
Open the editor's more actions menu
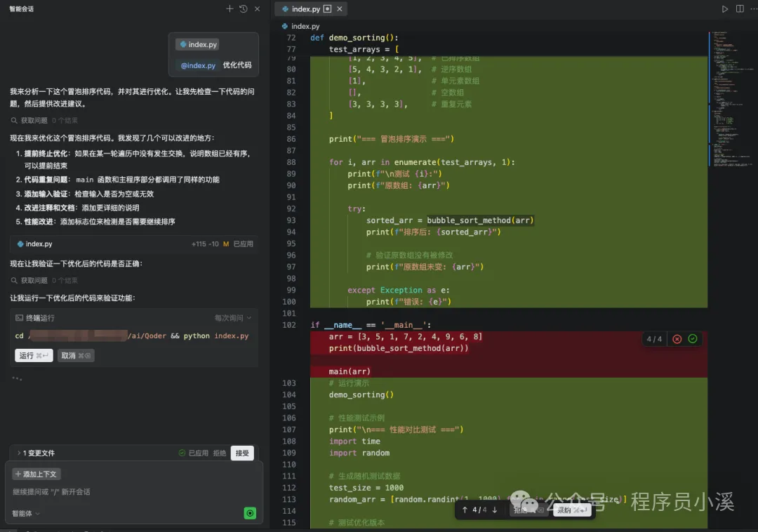coord(754,8)
